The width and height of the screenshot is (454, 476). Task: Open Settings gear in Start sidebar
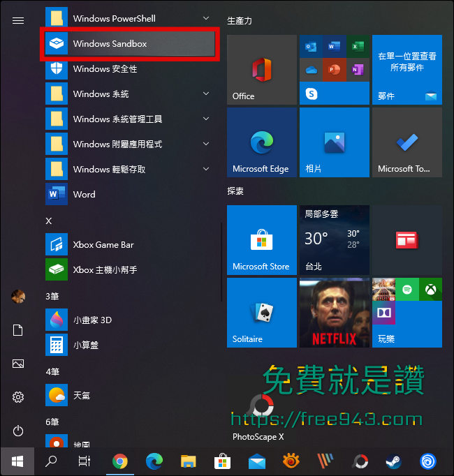tap(18, 397)
